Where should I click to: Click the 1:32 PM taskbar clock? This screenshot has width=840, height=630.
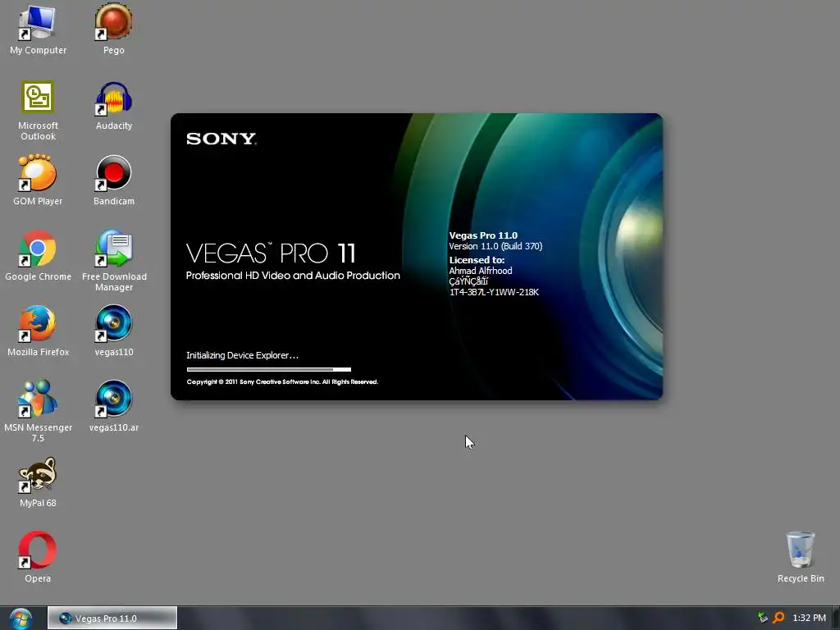(x=809, y=619)
